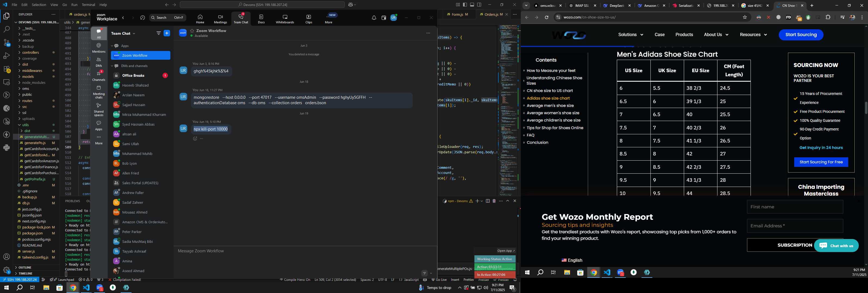Switch to Zoom Meetings tab
The image size is (868, 293).
point(220,19)
